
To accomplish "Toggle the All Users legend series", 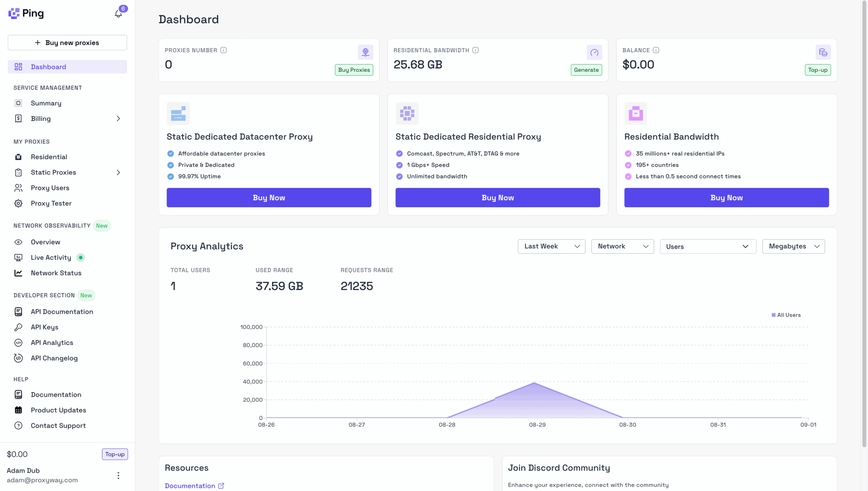I will 786,315.
